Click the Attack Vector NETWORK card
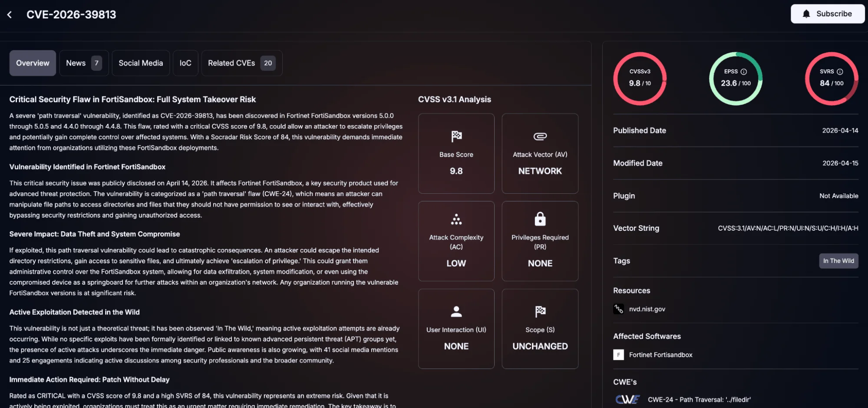 click(540, 153)
